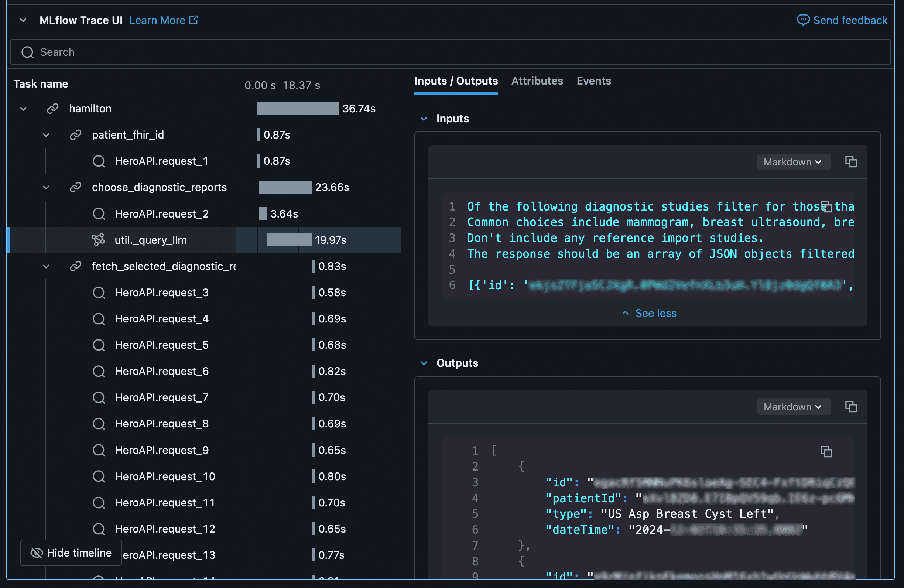Click the hamilton 36.74s timeline bar
The width and height of the screenshot is (904, 588).
click(x=298, y=109)
